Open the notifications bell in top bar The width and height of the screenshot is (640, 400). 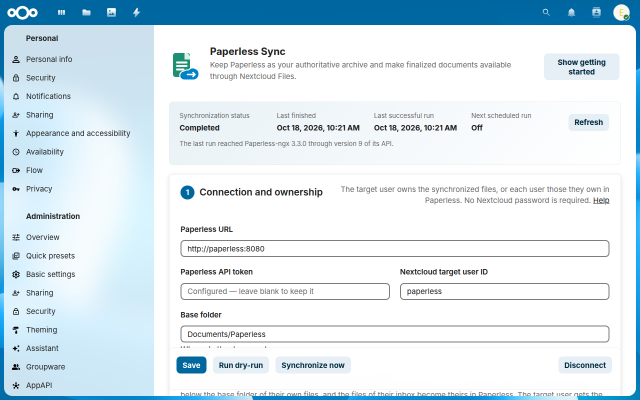tap(571, 13)
